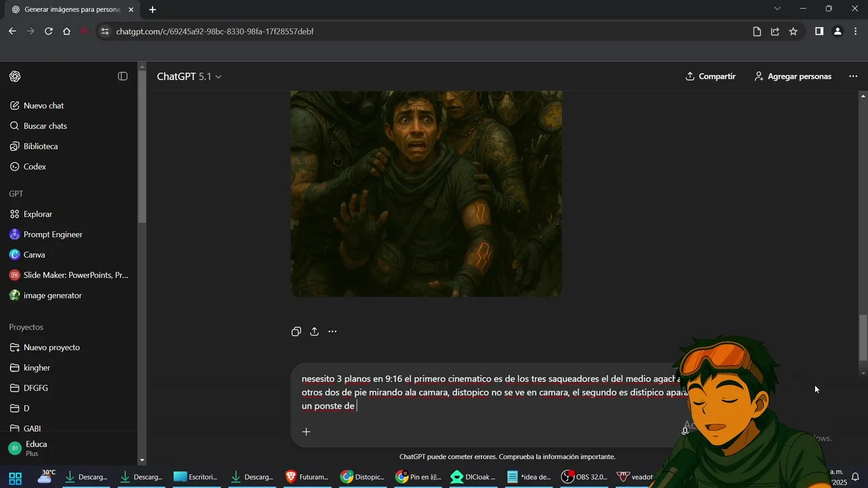868x488 pixels.
Task: Click Agregar personas
Action: [x=793, y=77]
